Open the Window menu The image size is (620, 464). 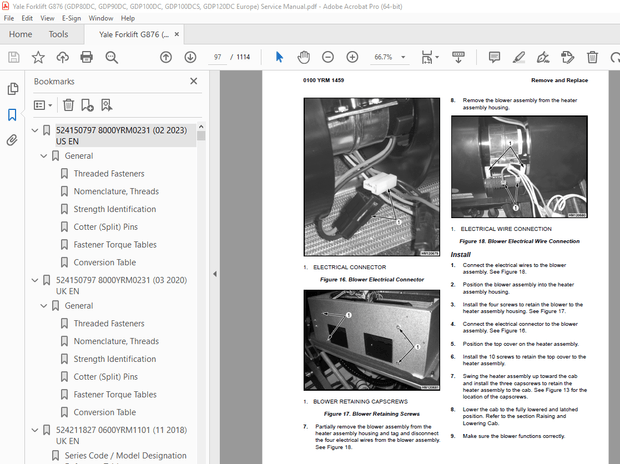tap(101, 18)
